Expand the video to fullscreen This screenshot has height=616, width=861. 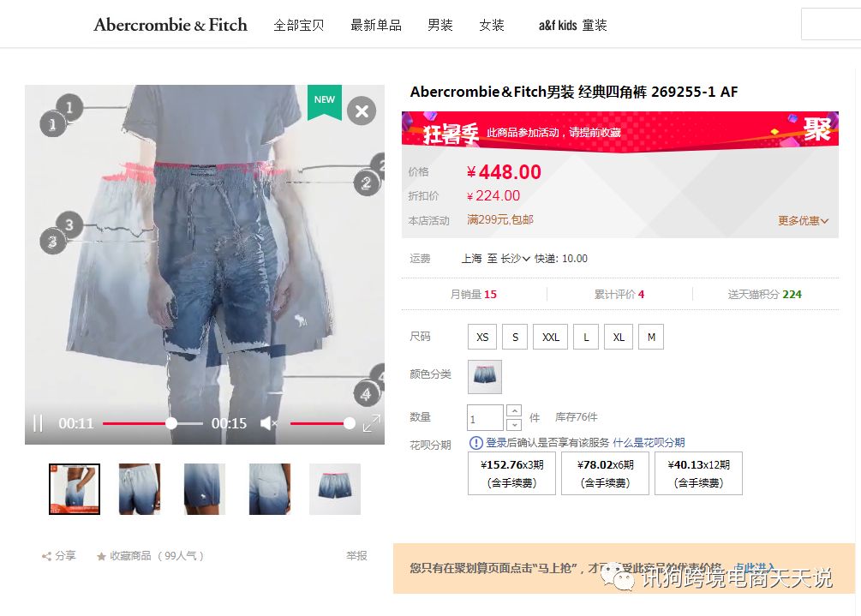[372, 423]
